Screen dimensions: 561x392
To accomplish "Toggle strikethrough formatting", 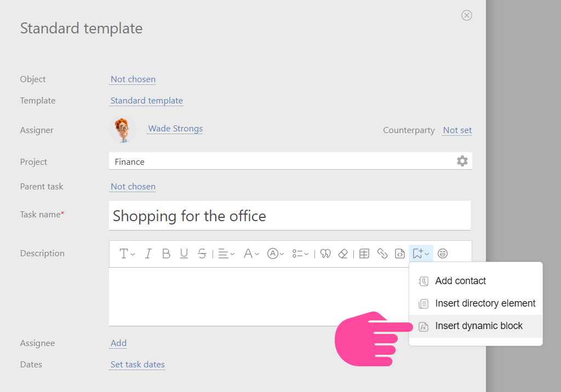I will click(202, 253).
